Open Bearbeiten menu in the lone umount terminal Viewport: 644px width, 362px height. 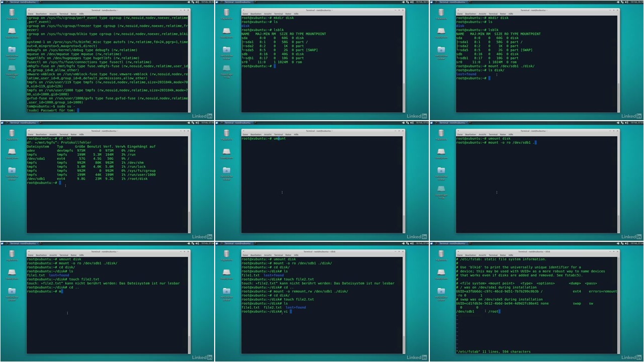pyautogui.click(x=256, y=134)
